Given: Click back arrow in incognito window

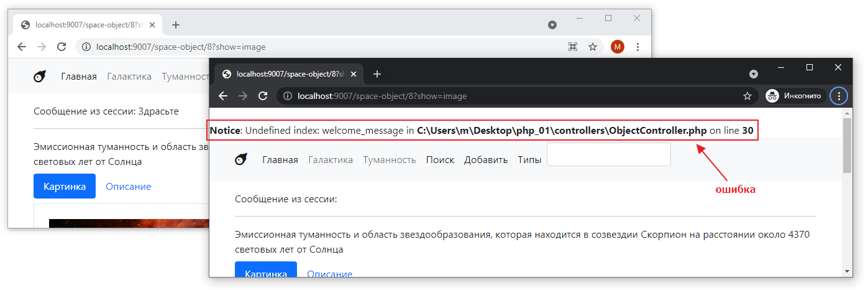Looking at the screenshot, I should point(223,96).
